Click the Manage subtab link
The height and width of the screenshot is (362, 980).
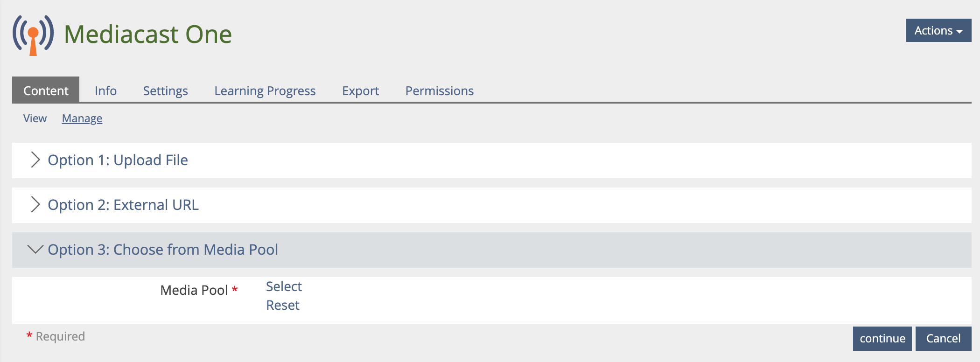[x=82, y=118]
